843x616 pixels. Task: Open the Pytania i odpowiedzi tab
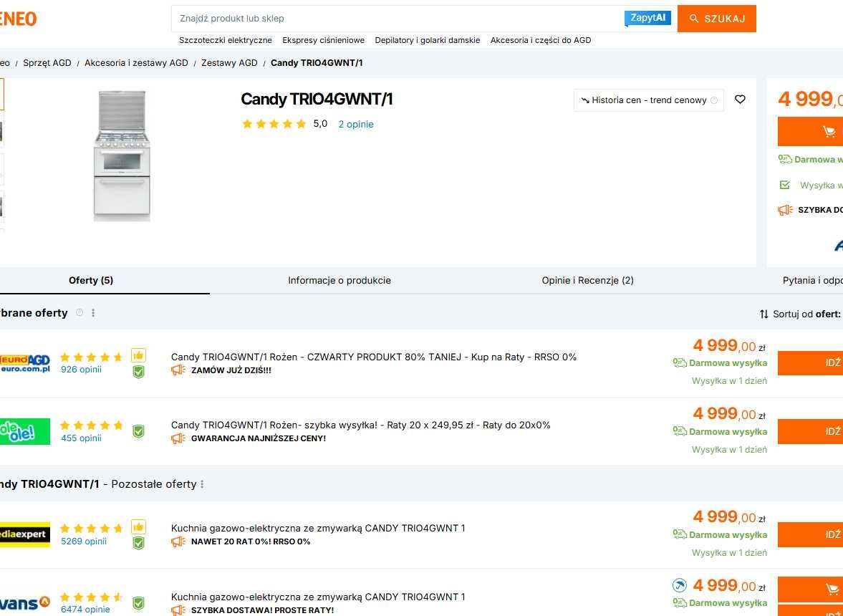812,281
